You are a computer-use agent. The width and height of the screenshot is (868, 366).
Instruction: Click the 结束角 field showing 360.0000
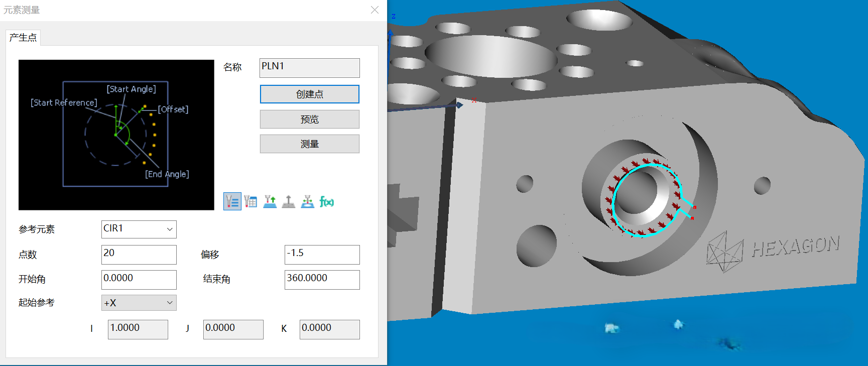pos(322,280)
